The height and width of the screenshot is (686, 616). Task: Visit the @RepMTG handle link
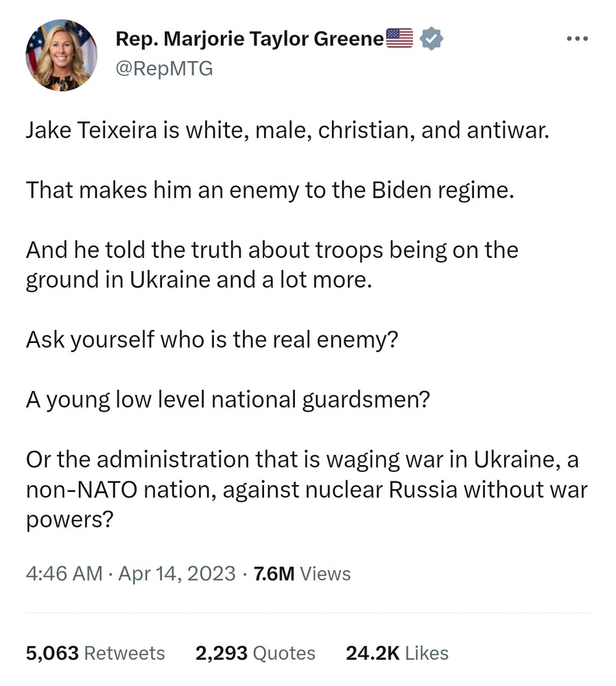coord(164,69)
